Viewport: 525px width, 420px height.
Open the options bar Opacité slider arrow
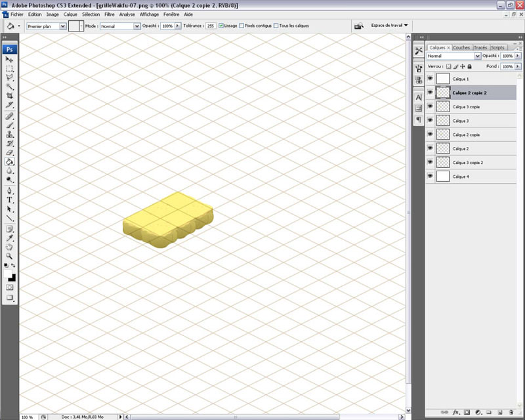point(177,26)
